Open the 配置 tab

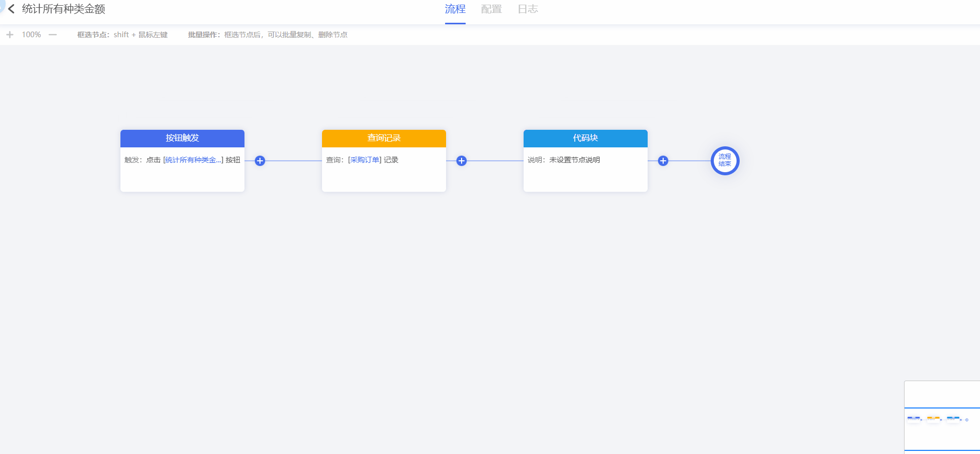[x=491, y=9]
